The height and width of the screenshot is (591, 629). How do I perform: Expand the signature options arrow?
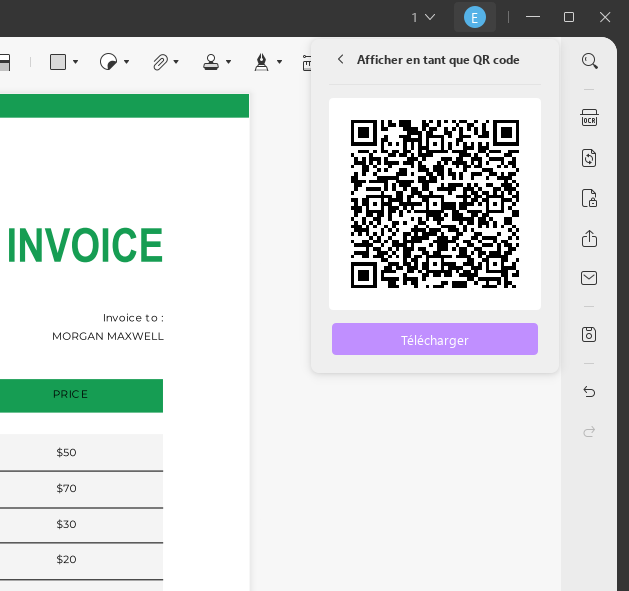coord(279,62)
